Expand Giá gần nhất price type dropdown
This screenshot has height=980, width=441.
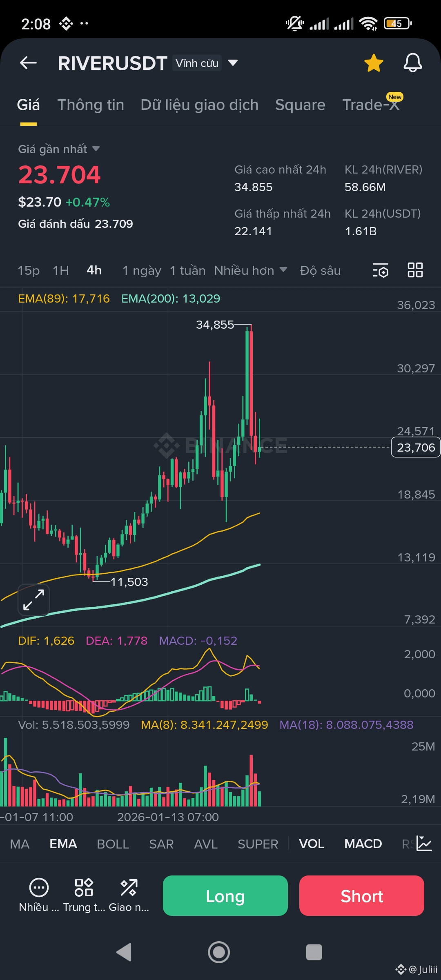(96, 149)
